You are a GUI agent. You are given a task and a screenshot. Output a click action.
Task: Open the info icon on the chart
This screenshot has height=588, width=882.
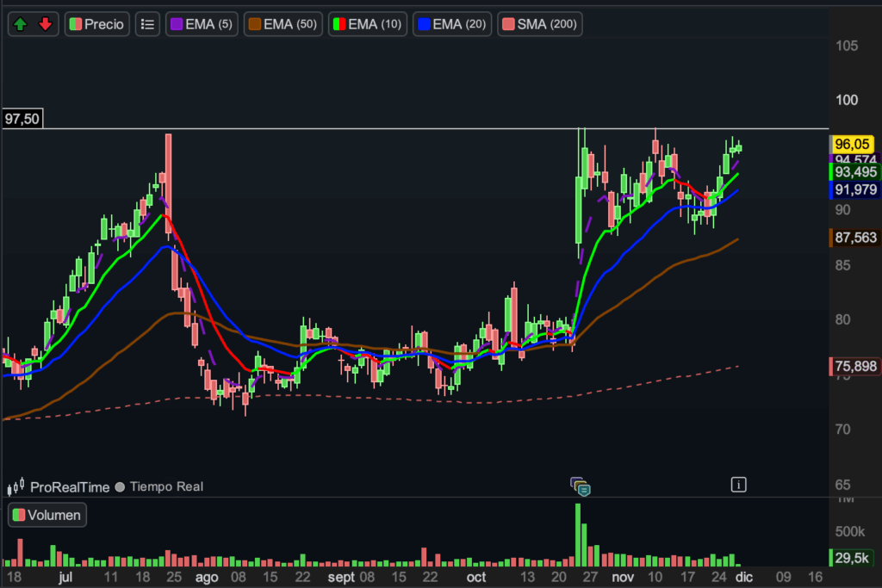[738, 485]
